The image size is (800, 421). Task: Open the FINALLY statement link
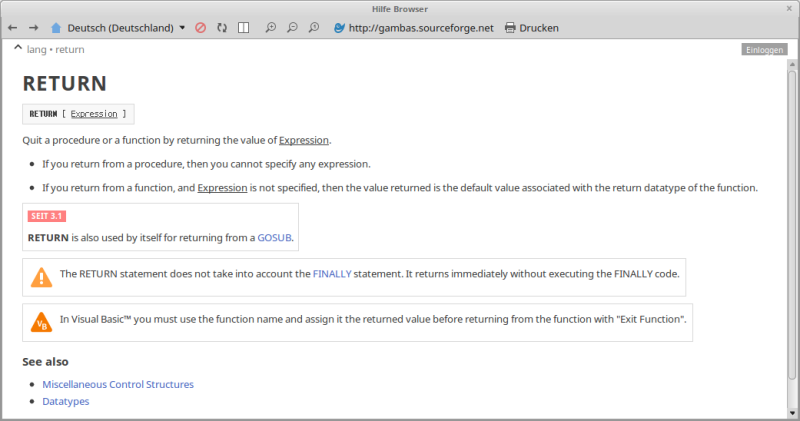click(331, 273)
